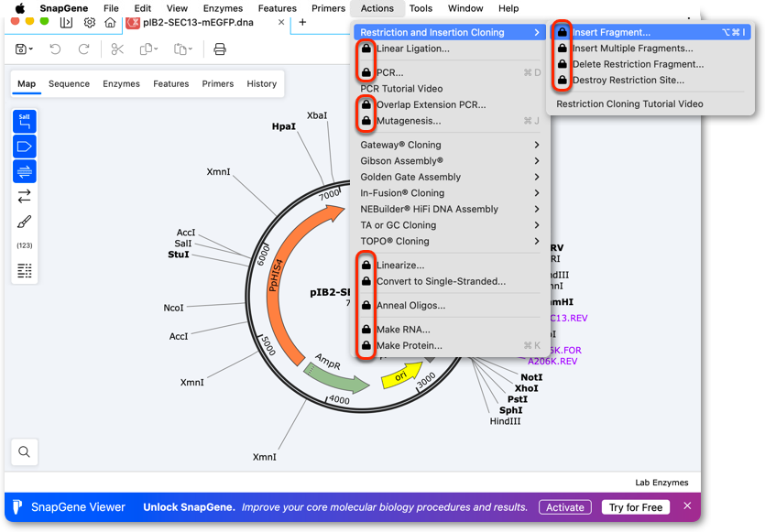Click the Lab Enzymes label
The width and height of the screenshot is (765, 532).
(661, 483)
